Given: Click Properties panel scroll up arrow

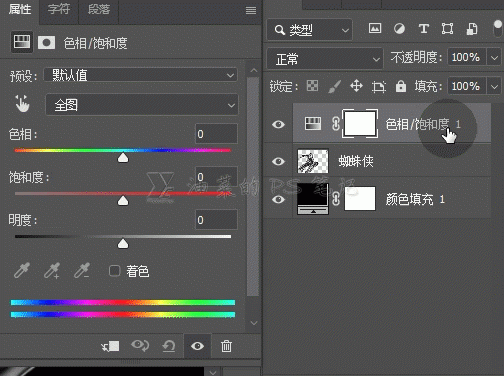Looking at the screenshot, I should (x=254, y=70).
